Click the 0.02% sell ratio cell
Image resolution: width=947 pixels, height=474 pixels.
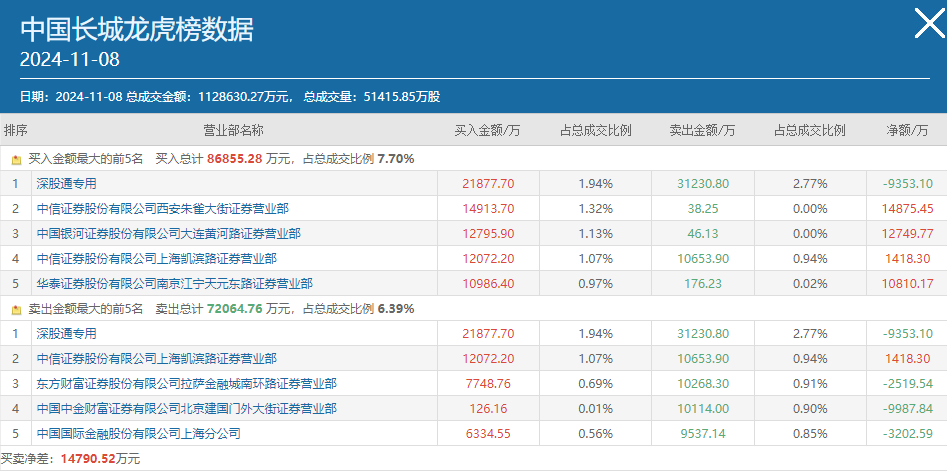point(811,284)
